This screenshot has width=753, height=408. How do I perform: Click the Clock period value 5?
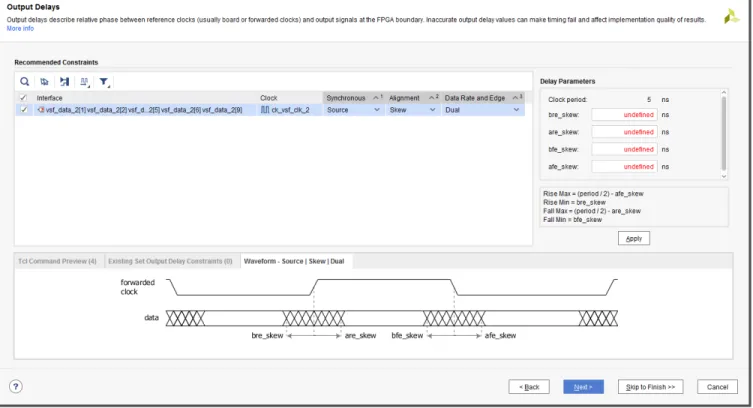pos(649,99)
